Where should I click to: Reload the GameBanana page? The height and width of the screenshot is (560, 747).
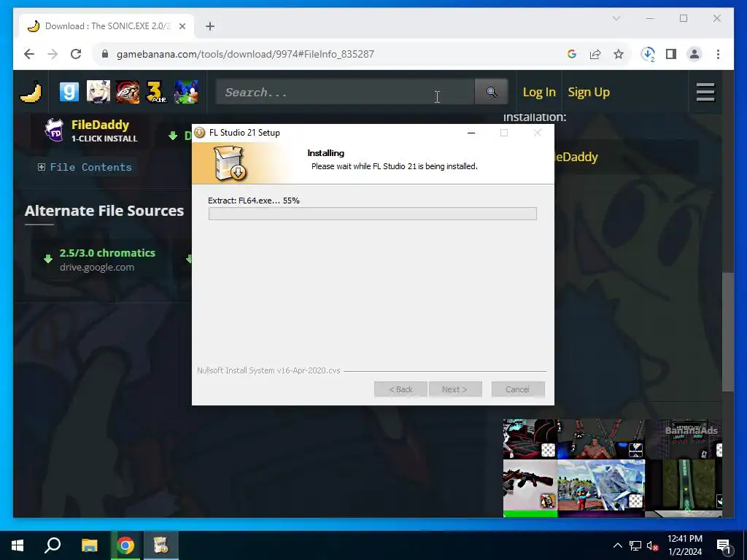(76, 54)
